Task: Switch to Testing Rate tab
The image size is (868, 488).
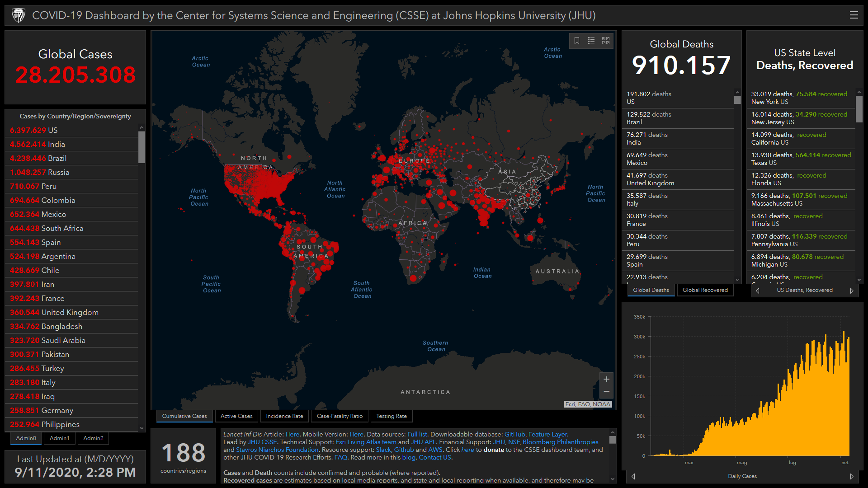Action: coord(392,416)
